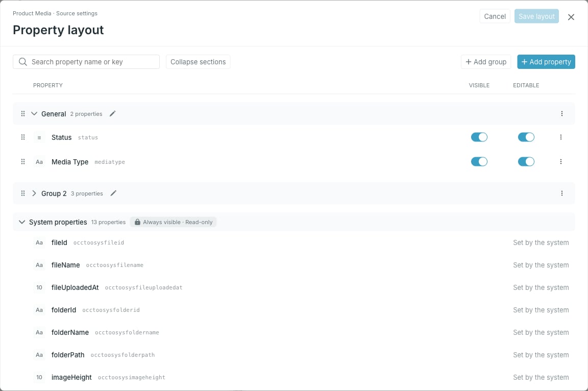Click the fileUploadedAt number type icon

(x=39, y=287)
